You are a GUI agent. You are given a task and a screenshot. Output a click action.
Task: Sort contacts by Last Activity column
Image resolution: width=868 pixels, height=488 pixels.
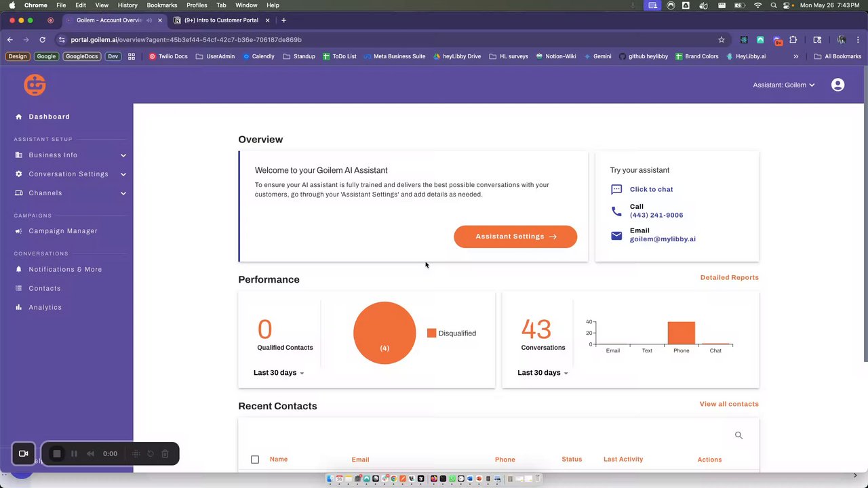pyautogui.click(x=623, y=460)
